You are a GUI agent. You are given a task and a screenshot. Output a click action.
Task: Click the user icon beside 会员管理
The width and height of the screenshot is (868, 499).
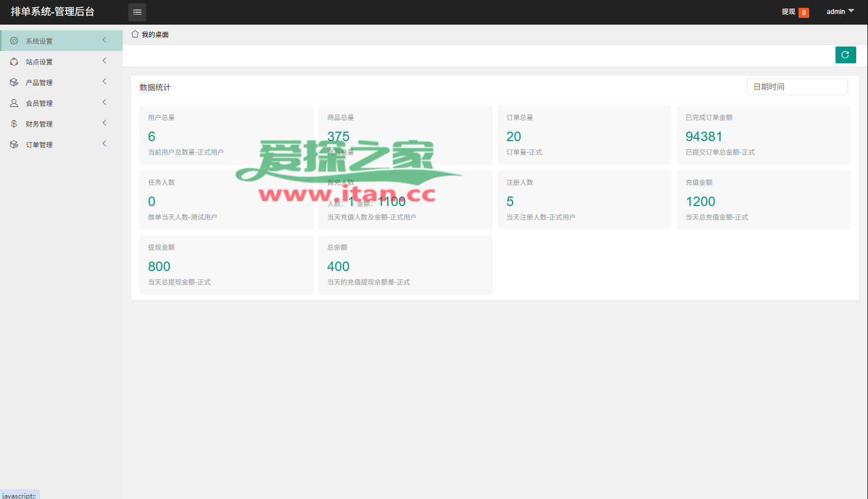click(14, 103)
